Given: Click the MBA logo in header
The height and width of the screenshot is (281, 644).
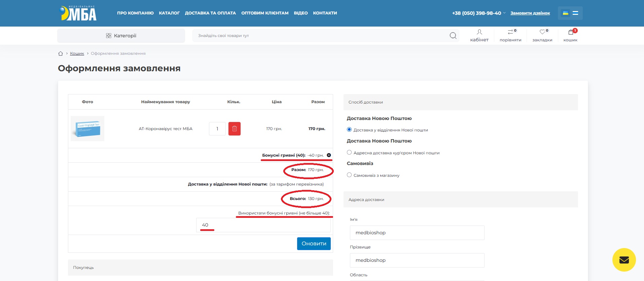Looking at the screenshot, I should coord(78,13).
